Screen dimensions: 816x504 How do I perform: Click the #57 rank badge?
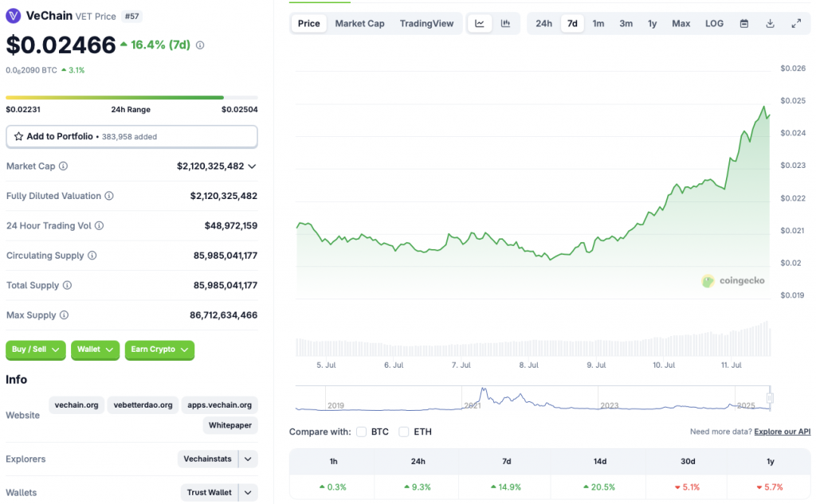tap(132, 16)
